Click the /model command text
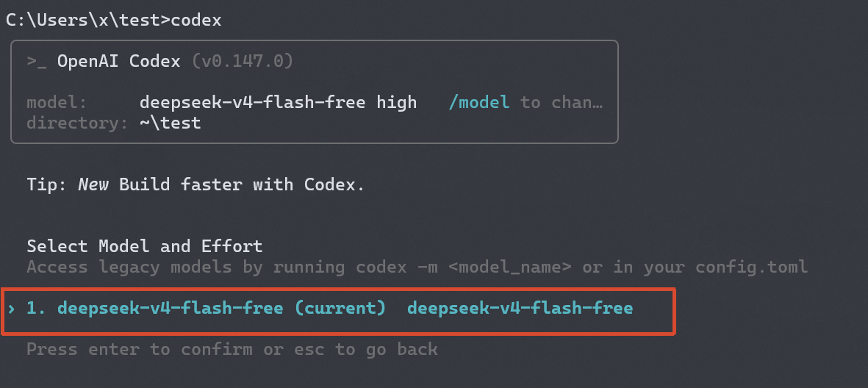Viewport: 868px width, 388px height. 479,102
